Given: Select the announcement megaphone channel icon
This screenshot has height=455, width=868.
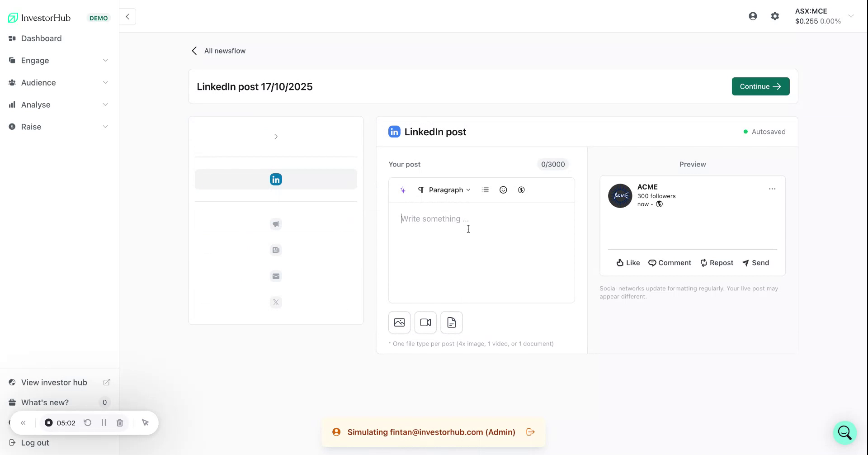Looking at the screenshot, I should click(276, 223).
